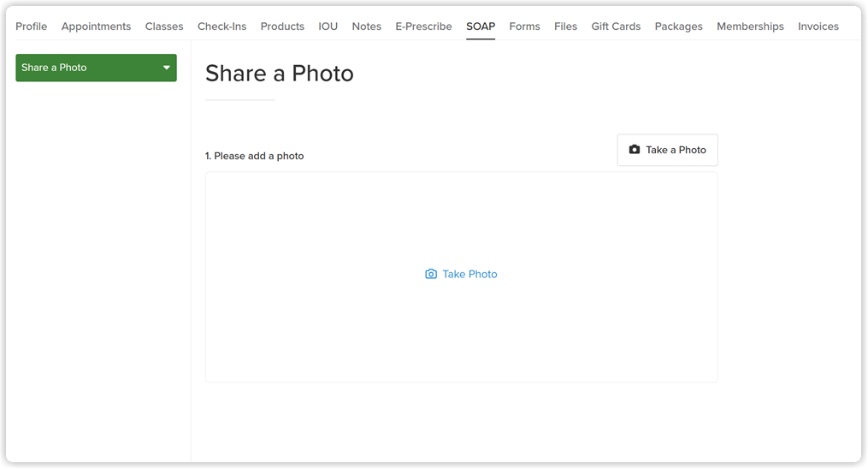868x469 pixels.
Task: Go to the Classes tab
Action: [x=164, y=27]
